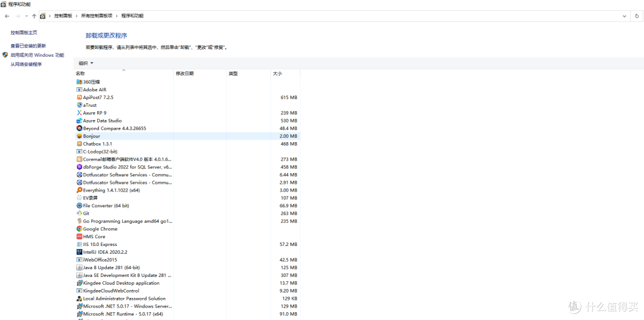This screenshot has width=644, height=320.
Task: Select first Dotfuscator Software Services 6.44 MB row
Action: pos(187,175)
